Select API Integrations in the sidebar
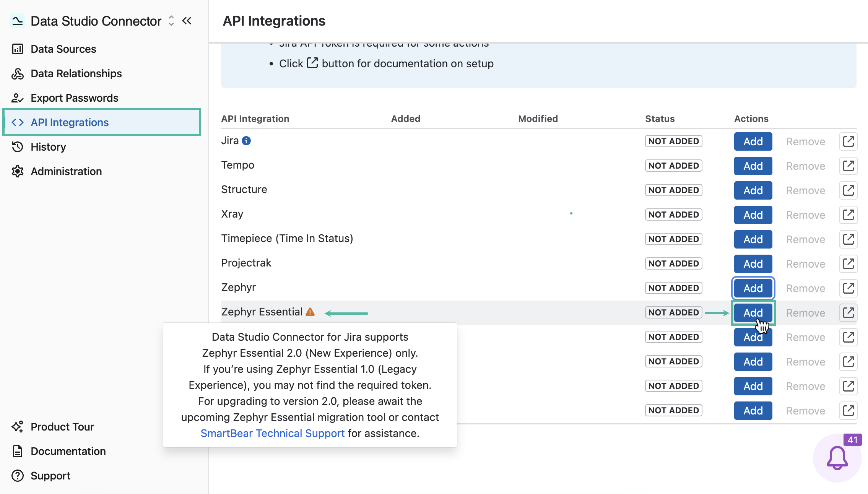Viewport: 868px width, 494px height. [101, 122]
